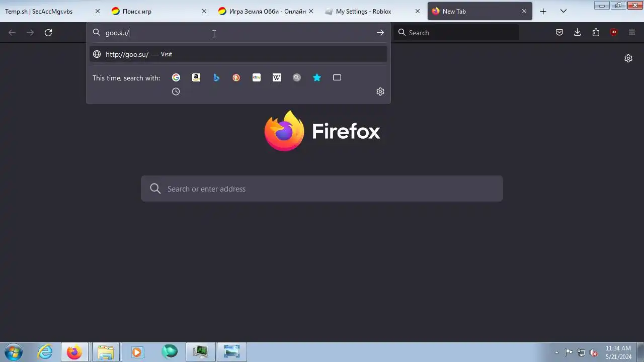Search this time with Bing
This screenshot has width=644, height=362.
coord(216,77)
